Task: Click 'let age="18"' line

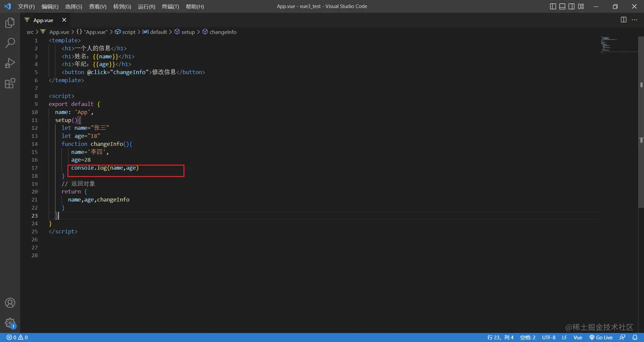Action: (x=81, y=136)
